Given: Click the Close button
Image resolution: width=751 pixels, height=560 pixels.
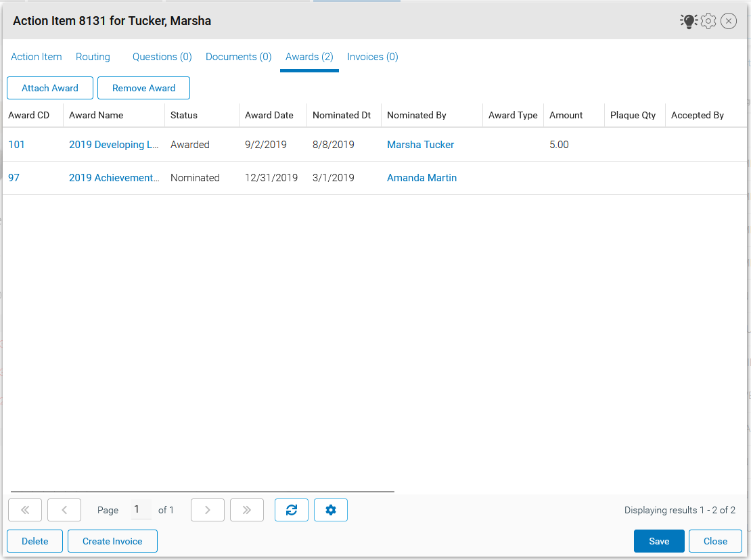Looking at the screenshot, I should [715, 541].
